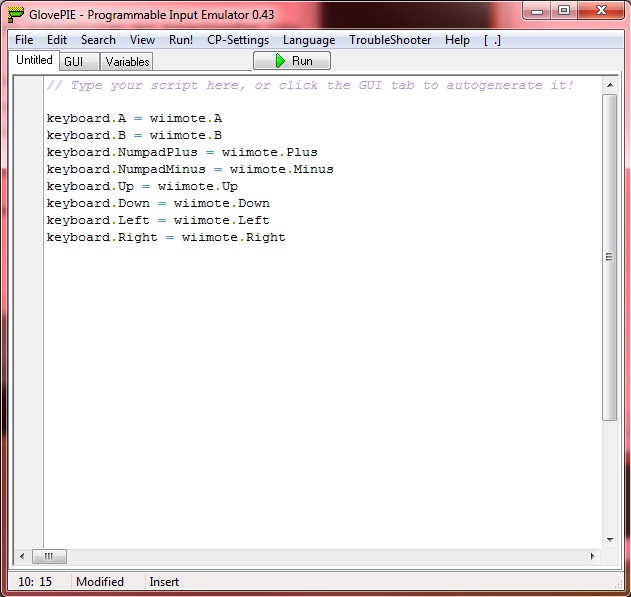This screenshot has width=631, height=597.
Task: Select the Untitled script tab
Action: pyautogui.click(x=34, y=61)
